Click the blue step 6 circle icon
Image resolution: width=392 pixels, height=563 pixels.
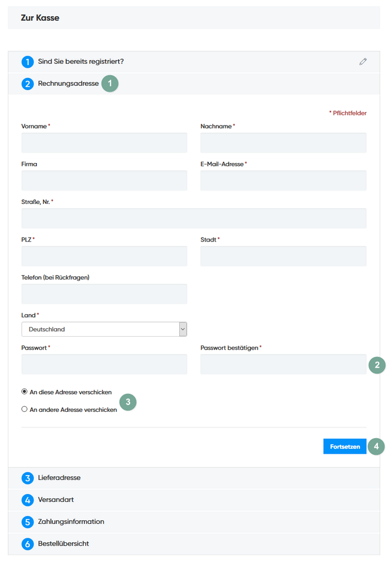(27, 543)
